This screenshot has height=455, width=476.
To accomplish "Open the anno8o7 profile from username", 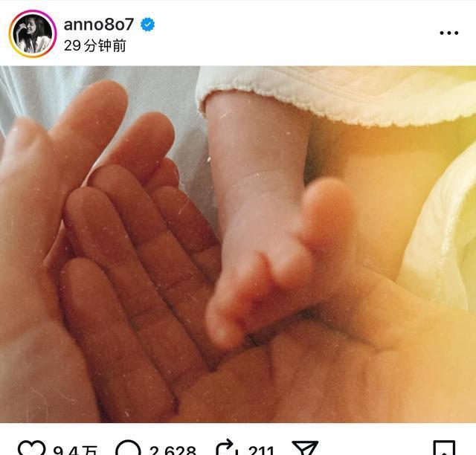I will coord(99,25).
